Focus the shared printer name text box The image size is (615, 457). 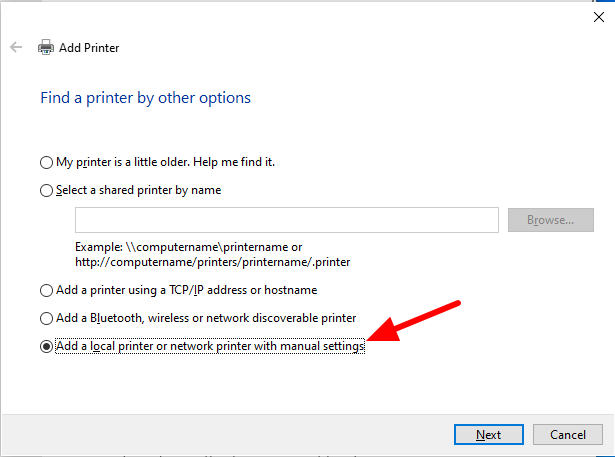point(287,220)
